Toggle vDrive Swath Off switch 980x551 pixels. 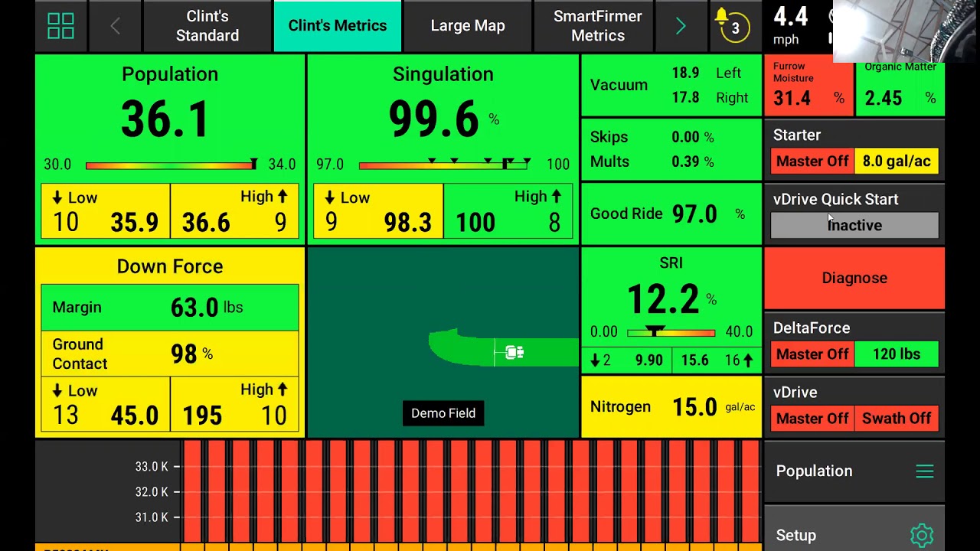point(897,419)
